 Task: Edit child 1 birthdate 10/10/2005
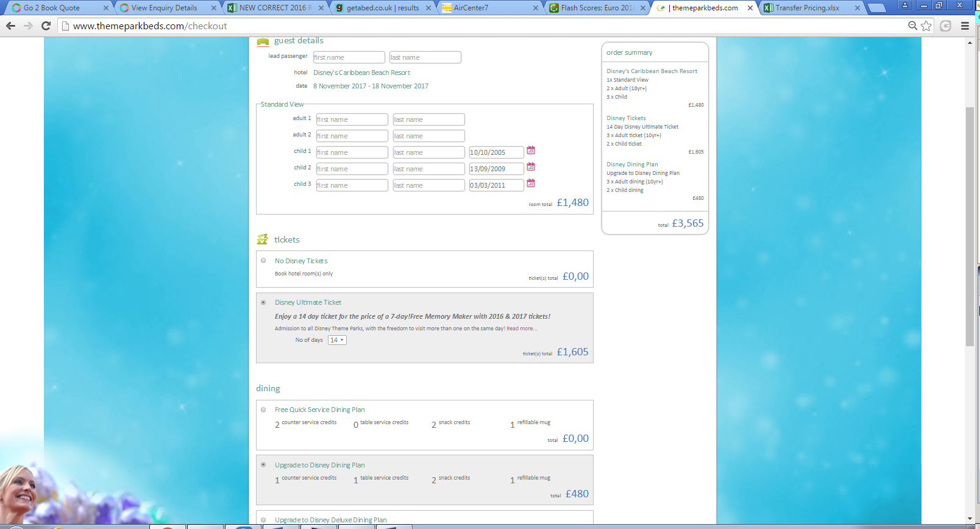click(497, 152)
